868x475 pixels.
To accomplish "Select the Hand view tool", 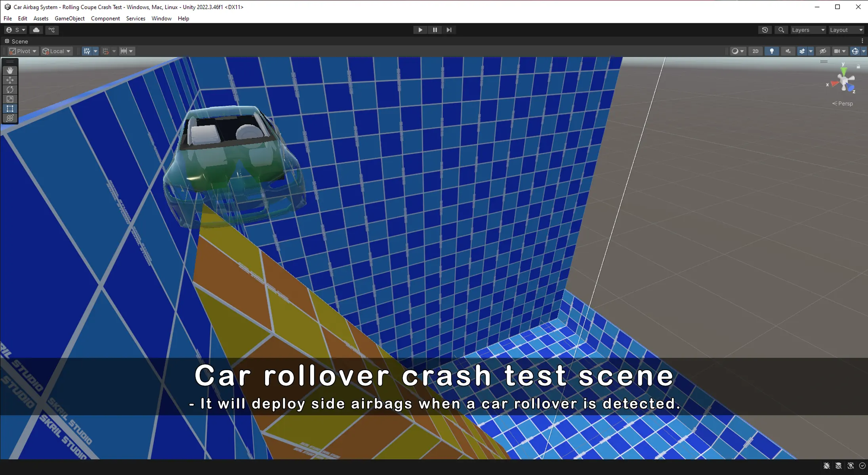I will [x=10, y=70].
